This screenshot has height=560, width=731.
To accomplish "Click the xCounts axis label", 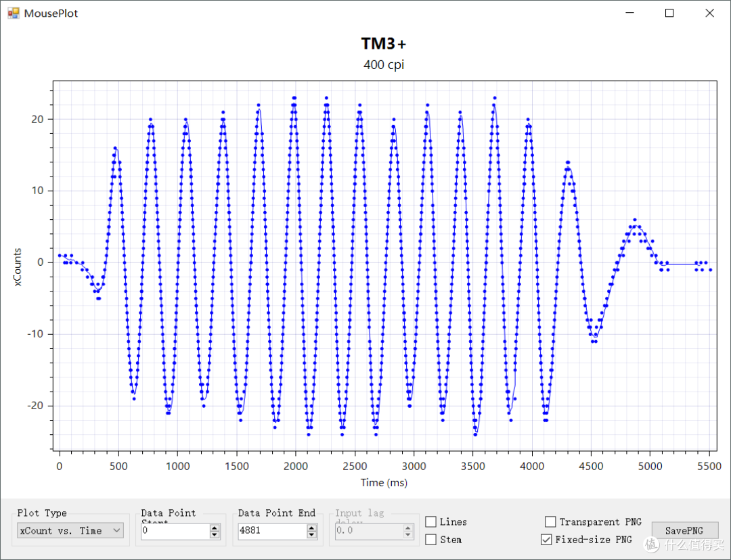I will [18, 267].
